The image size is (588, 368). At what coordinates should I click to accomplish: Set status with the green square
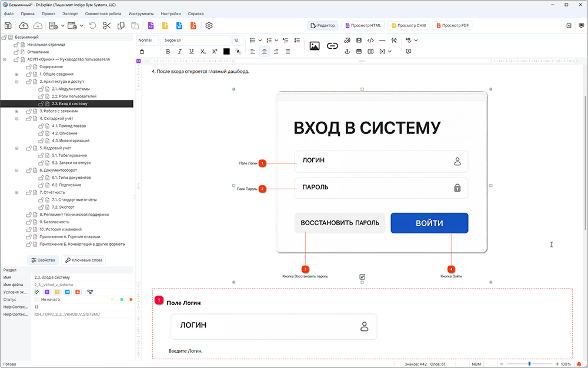[x=122, y=299]
